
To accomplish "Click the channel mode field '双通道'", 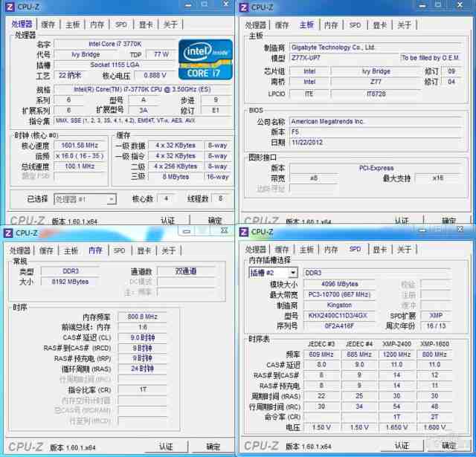I will pos(186,271).
